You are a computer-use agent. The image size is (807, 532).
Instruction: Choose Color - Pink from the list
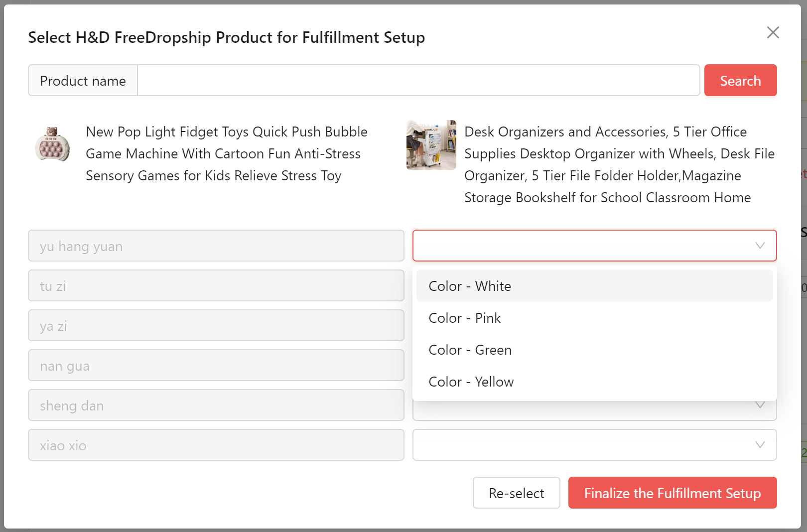pos(594,318)
